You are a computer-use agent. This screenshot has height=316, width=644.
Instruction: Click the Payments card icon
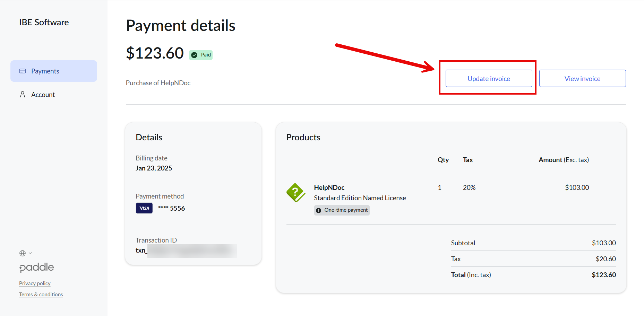[23, 71]
